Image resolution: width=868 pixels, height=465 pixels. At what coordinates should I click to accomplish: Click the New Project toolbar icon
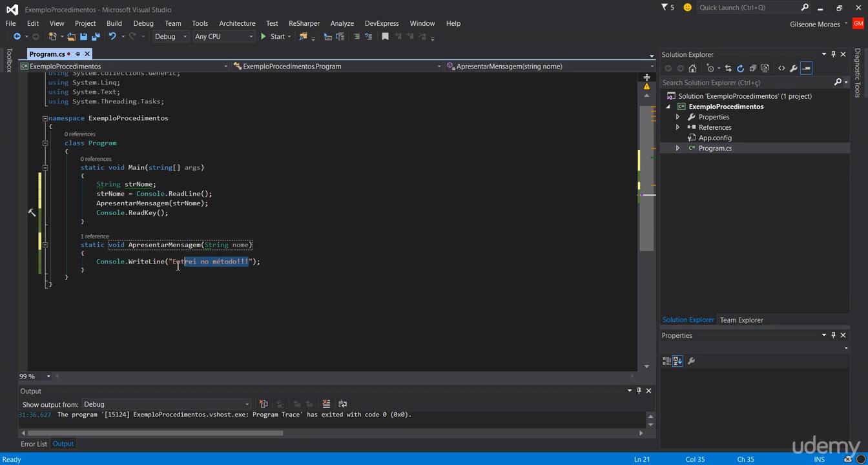point(52,37)
